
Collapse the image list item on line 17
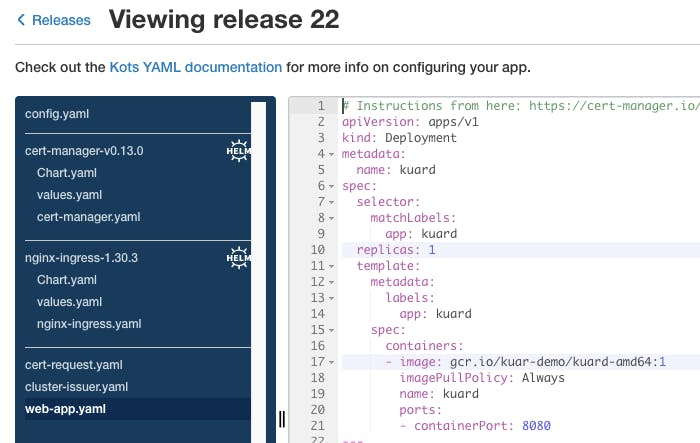coord(332,362)
